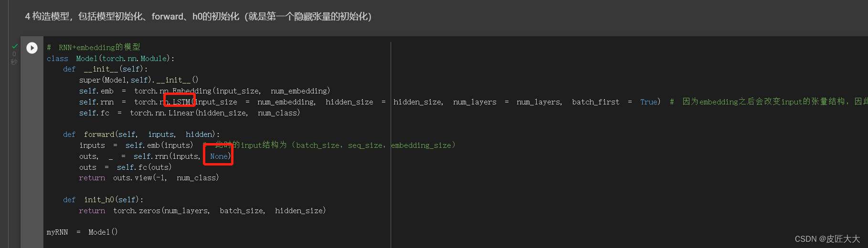This screenshot has height=248, width=868.
Task: Click the return outs.view line
Action: click(148, 178)
